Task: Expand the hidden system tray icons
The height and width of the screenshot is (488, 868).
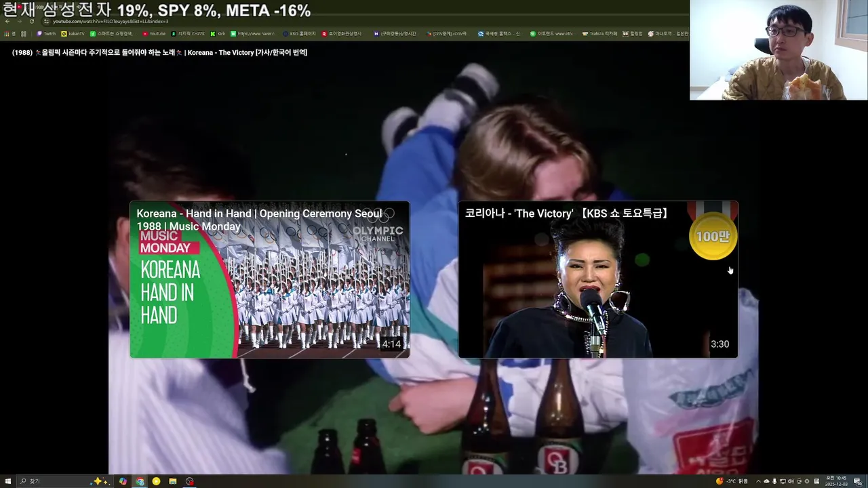Action: (758, 481)
